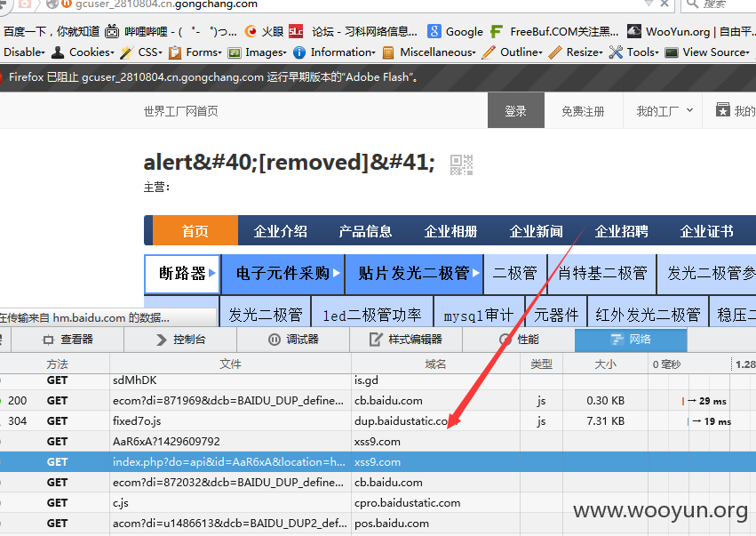Viewport: 756px width, 536px height.
Task: Sort by the 域名 column header
Action: 435,364
